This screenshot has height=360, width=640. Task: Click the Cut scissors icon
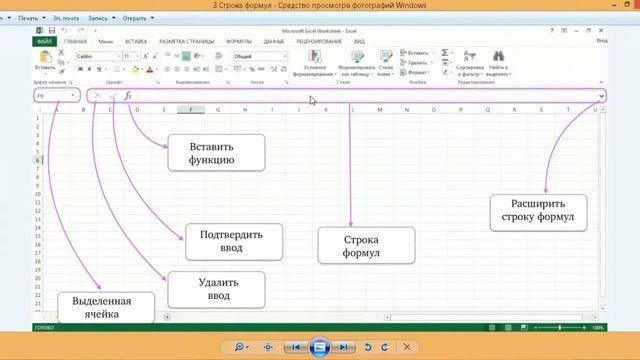[61, 52]
